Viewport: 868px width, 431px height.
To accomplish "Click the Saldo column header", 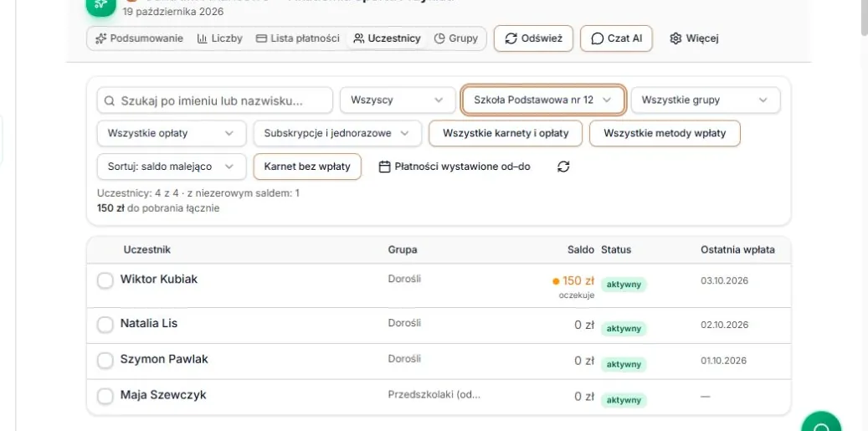I will coord(581,250).
